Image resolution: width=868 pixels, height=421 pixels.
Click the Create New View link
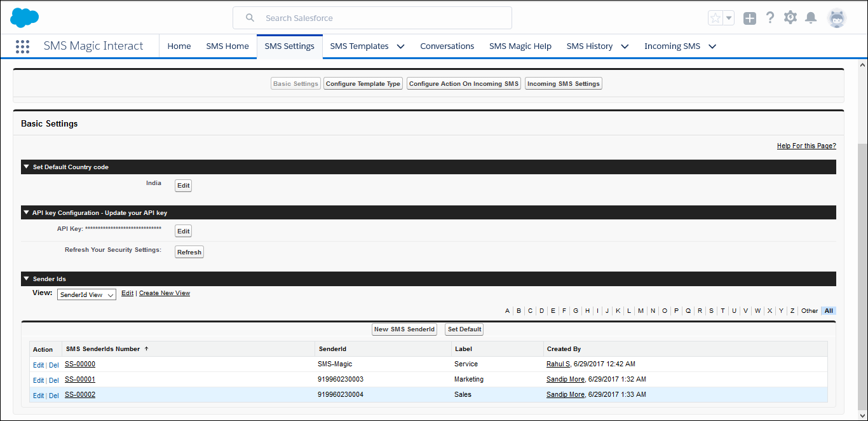tap(165, 293)
